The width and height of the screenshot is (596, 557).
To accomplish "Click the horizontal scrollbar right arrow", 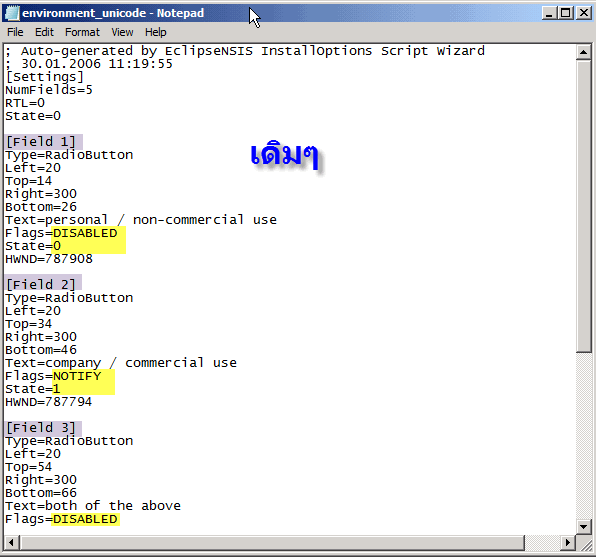I will coord(568,542).
